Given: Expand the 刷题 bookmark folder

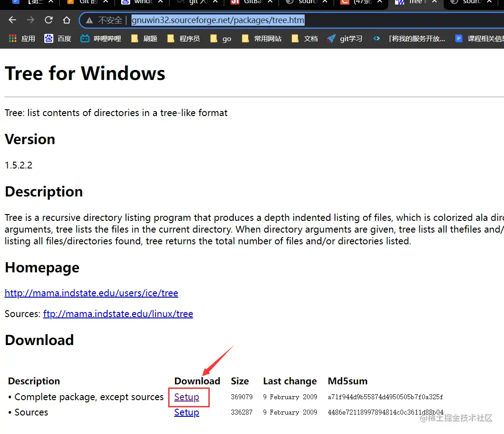Looking at the screenshot, I should click(x=144, y=39).
